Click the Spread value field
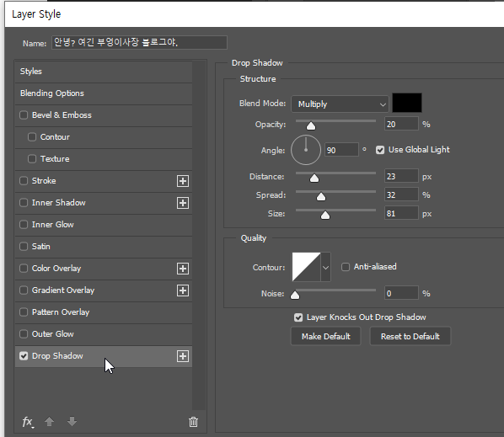The width and height of the screenshot is (504, 437). pyautogui.click(x=401, y=195)
